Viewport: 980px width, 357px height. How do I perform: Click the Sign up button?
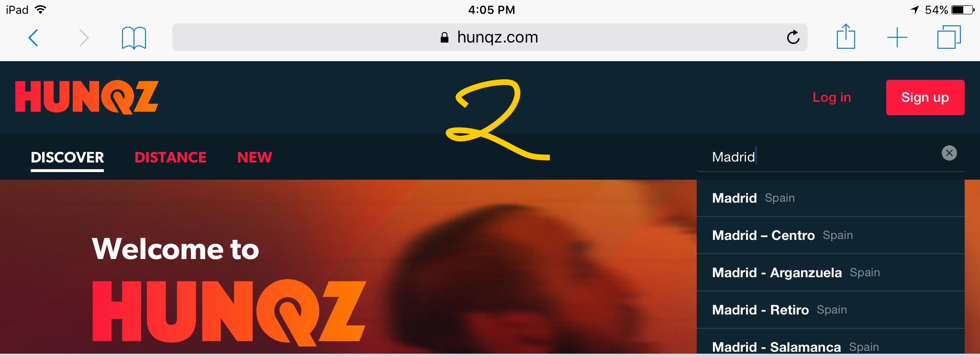tap(925, 97)
